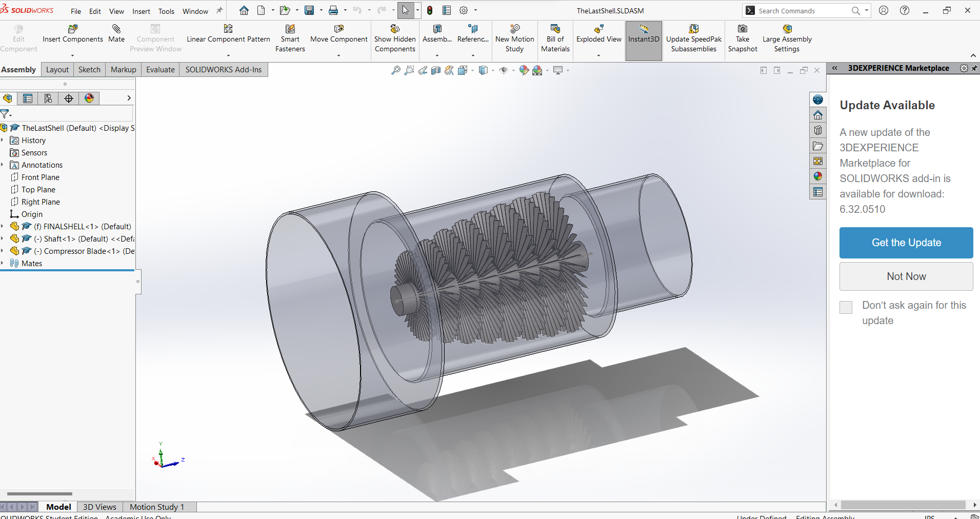Viewport: 980px width, 519px height.
Task: Click Update SpeedPak Subassemblies
Action: pyautogui.click(x=694, y=38)
